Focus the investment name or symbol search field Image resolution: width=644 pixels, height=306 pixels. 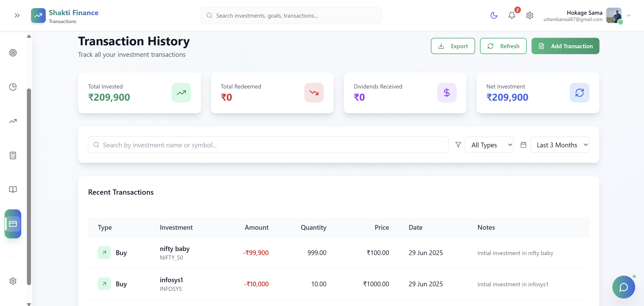pyautogui.click(x=268, y=145)
